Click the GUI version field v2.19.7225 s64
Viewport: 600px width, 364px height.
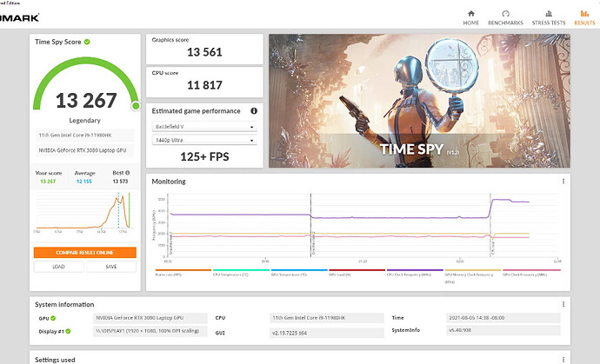(x=327, y=333)
